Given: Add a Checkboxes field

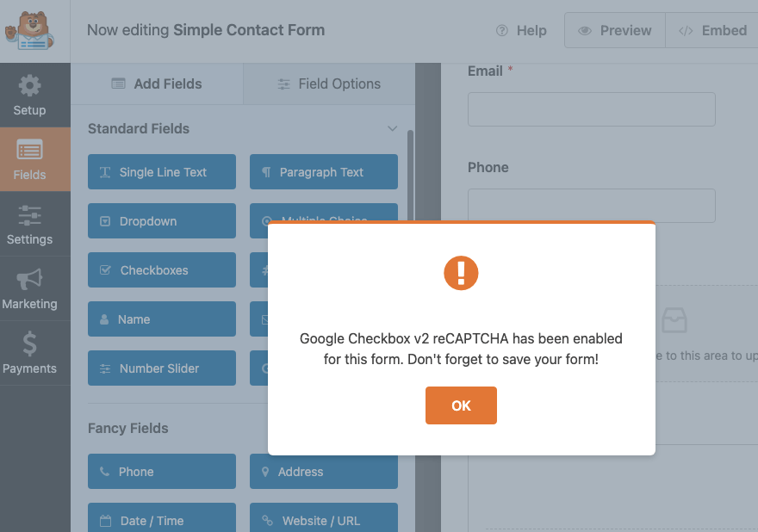Looking at the screenshot, I should 162,270.
